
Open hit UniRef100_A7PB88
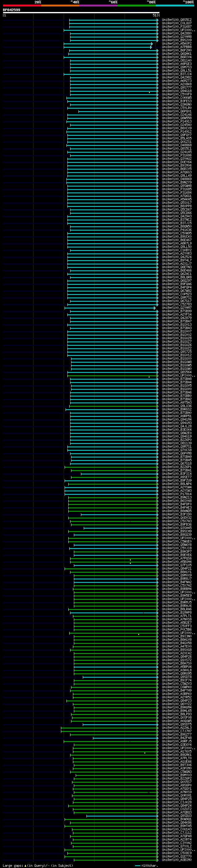pos(176,47)
